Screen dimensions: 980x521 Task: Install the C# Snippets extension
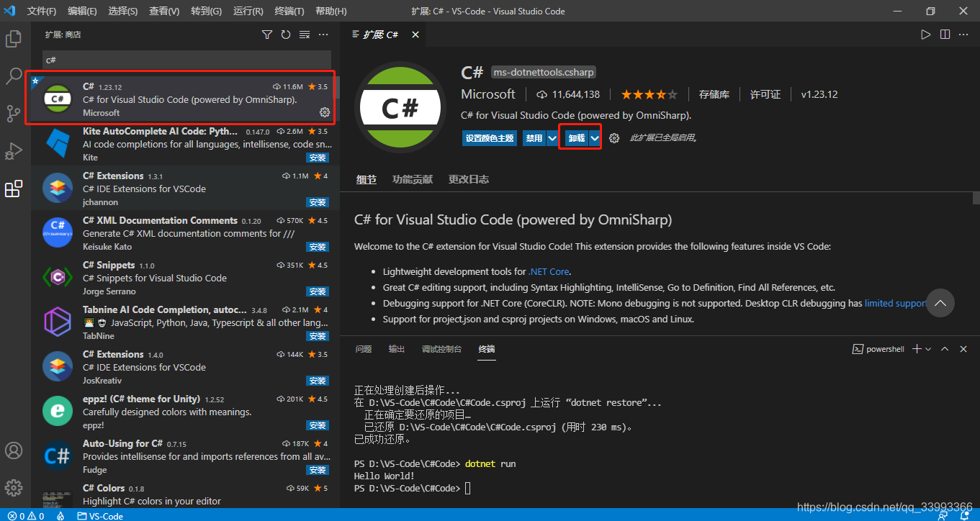coord(318,291)
